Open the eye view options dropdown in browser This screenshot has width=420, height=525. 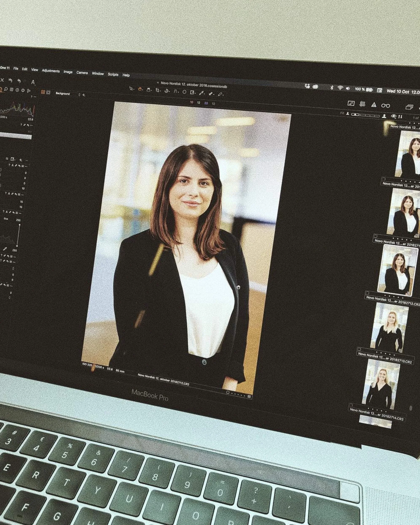click(x=394, y=116)
